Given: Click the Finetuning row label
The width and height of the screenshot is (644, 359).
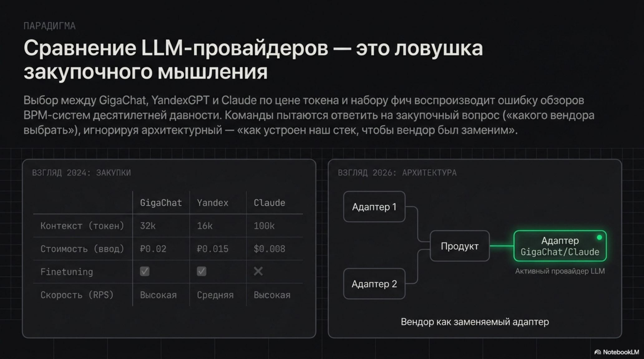Looking at the screenshot, I should coord(67,272).
